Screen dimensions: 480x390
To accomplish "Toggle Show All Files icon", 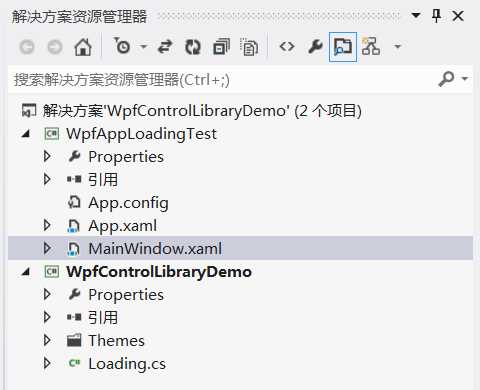I will pyautogui.click(x=249, y=47).
